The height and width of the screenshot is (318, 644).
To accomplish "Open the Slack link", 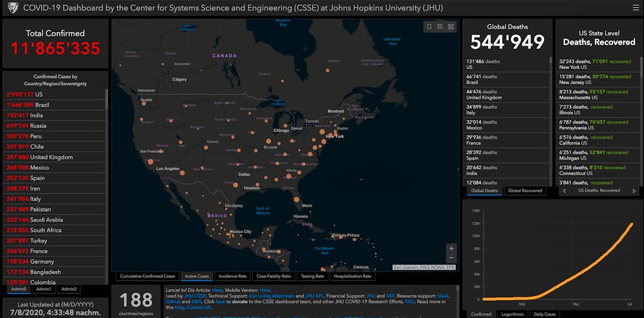I will [x=443, y=296].
